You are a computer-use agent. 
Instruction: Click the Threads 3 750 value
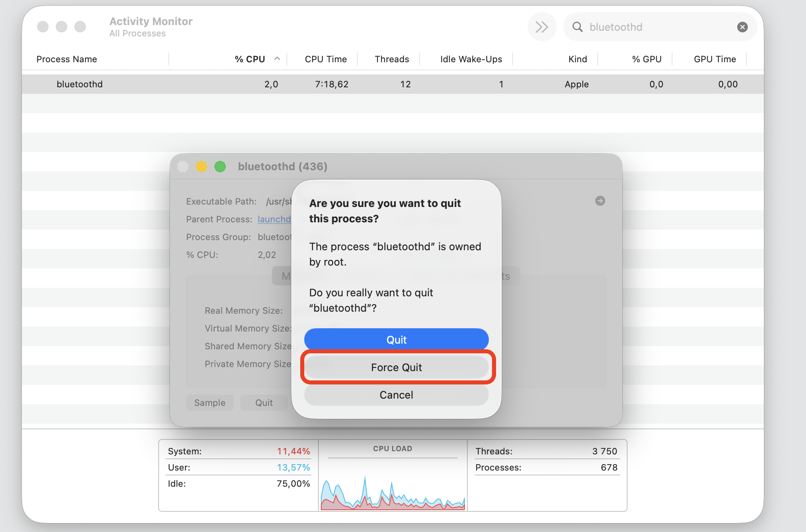pyautogui.click(x=604, y=451)
